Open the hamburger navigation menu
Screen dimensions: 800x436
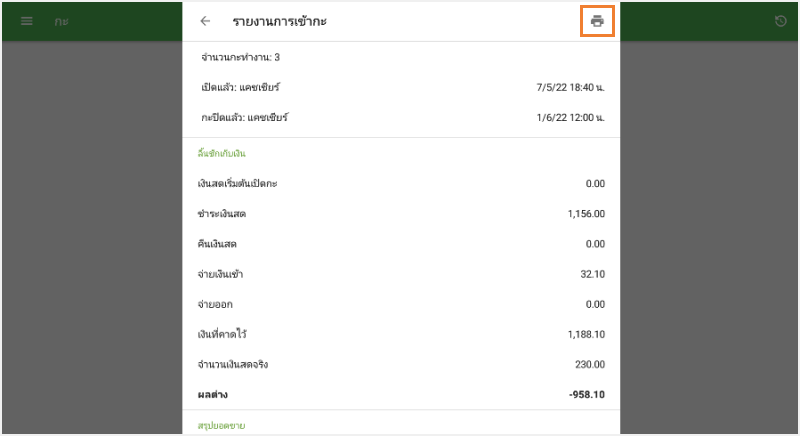[x=27, y=21]
